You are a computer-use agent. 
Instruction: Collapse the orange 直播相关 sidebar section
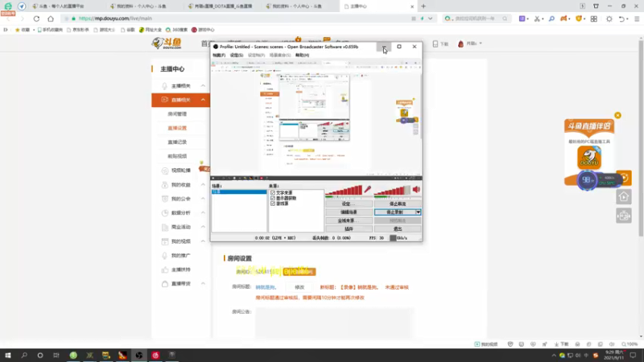click(203, 100)
